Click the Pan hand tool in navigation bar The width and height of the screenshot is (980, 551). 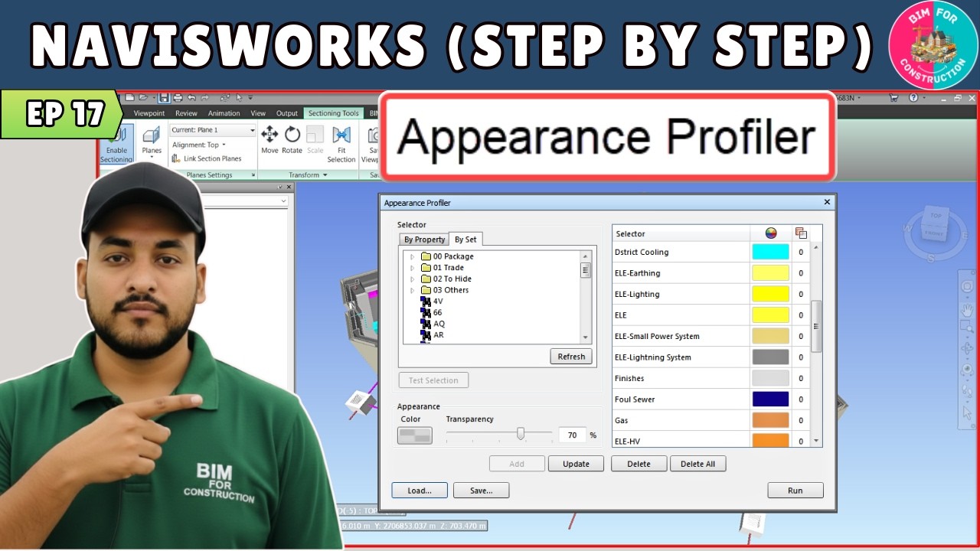tap(967, 310)
